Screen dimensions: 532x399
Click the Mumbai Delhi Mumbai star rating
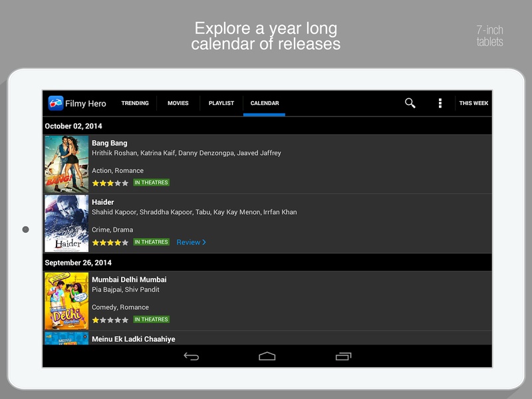coord(110,320)
